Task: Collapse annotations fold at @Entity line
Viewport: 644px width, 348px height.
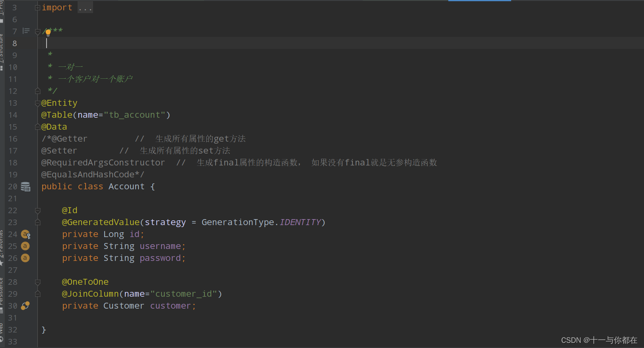Action: [37, 103]
